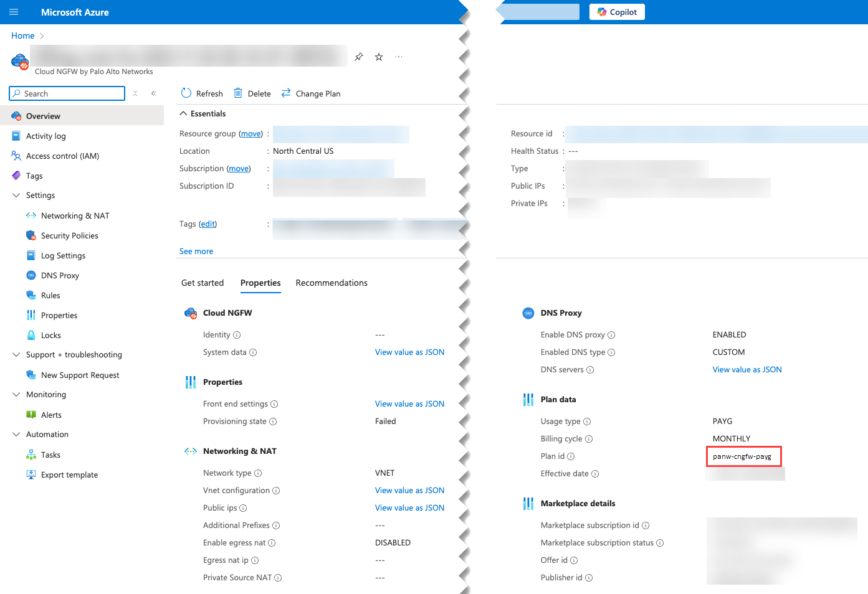The image size is (868, 594).
Task: Show info for Usage type
Action: point(587,422)
